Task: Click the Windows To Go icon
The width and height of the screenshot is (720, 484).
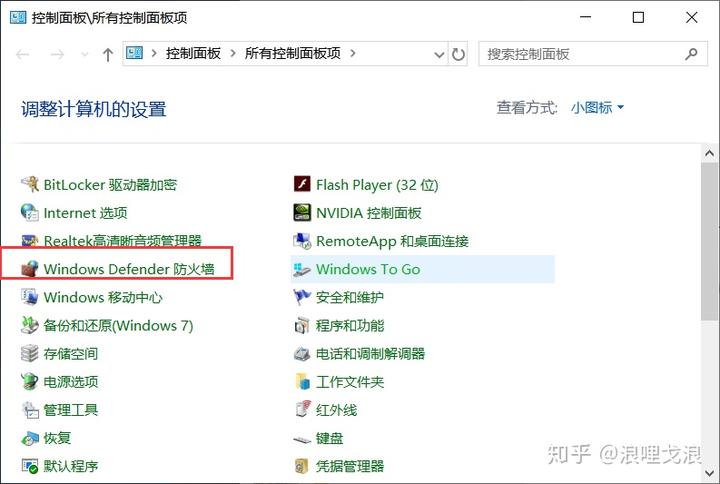Action: coord(302,269)
